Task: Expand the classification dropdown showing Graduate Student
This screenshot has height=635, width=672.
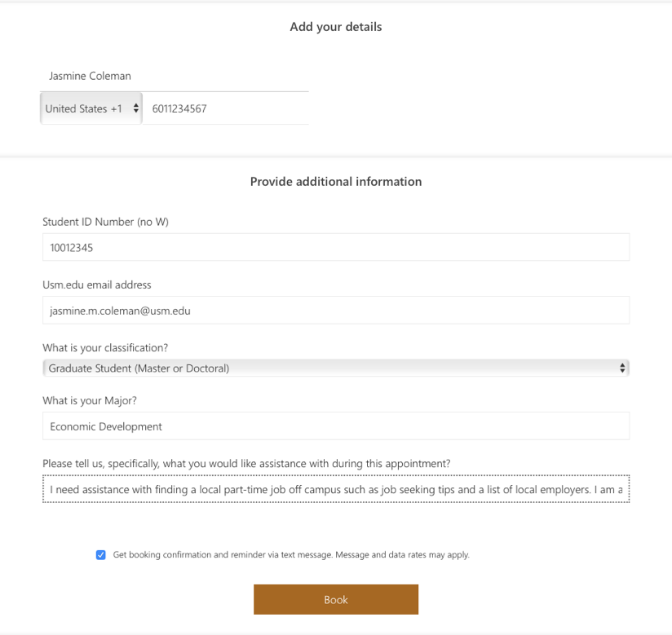Action: (x=336, y=368)
